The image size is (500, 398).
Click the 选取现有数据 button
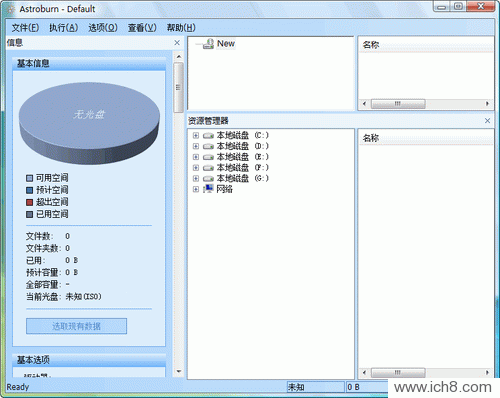(76, 326)
